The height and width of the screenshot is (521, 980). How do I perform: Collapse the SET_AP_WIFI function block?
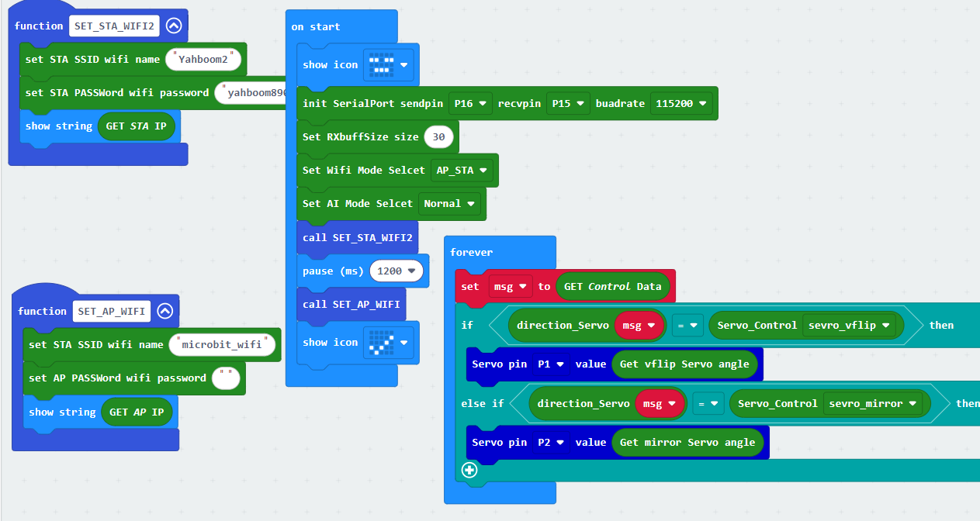(164, 311)
